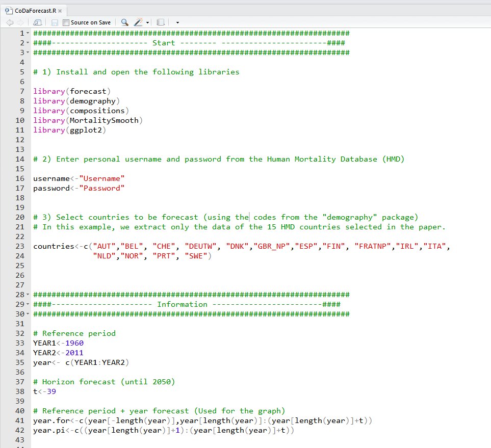
Task: Click the year.pi assignment on line 42
Action: coord(164,431)
